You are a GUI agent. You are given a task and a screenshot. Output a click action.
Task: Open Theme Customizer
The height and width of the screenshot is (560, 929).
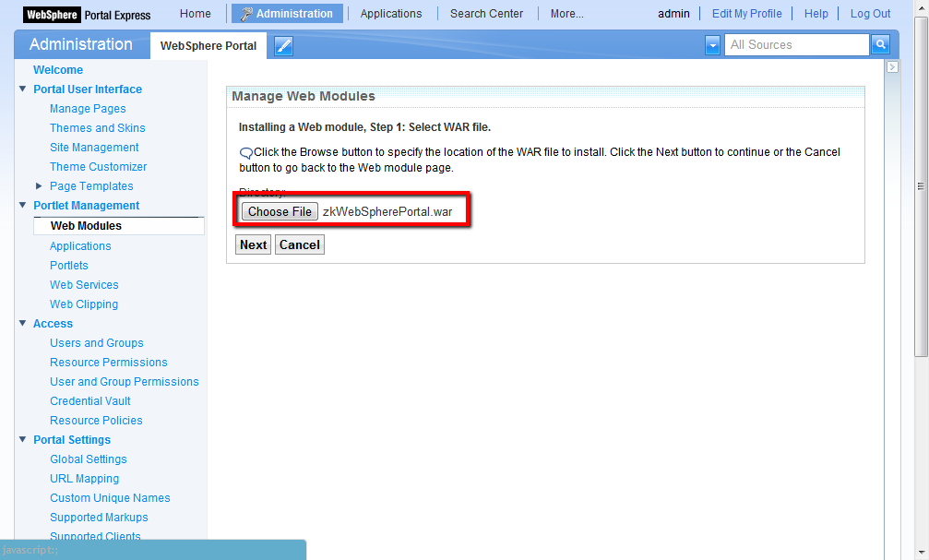99,166
